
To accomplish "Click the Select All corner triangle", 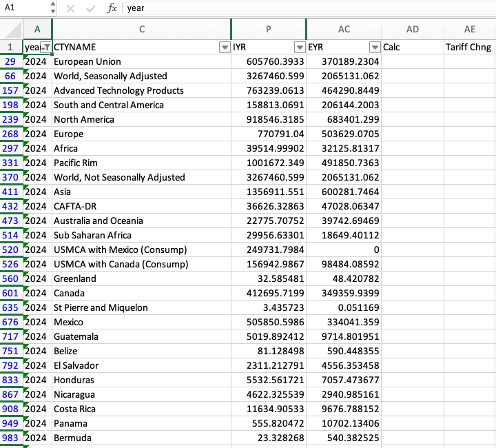I will tap(12, 29).
